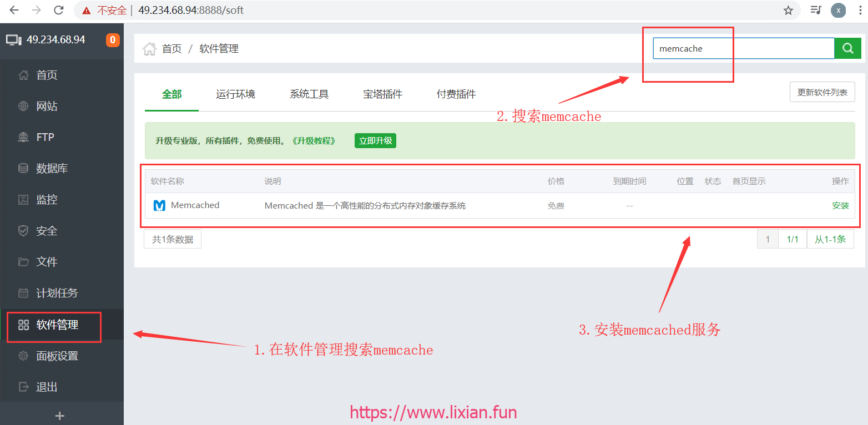Screen dimensions: 868x425
Task: Click the 软件管理 breadcrumb text
Action: click(219, 49)
